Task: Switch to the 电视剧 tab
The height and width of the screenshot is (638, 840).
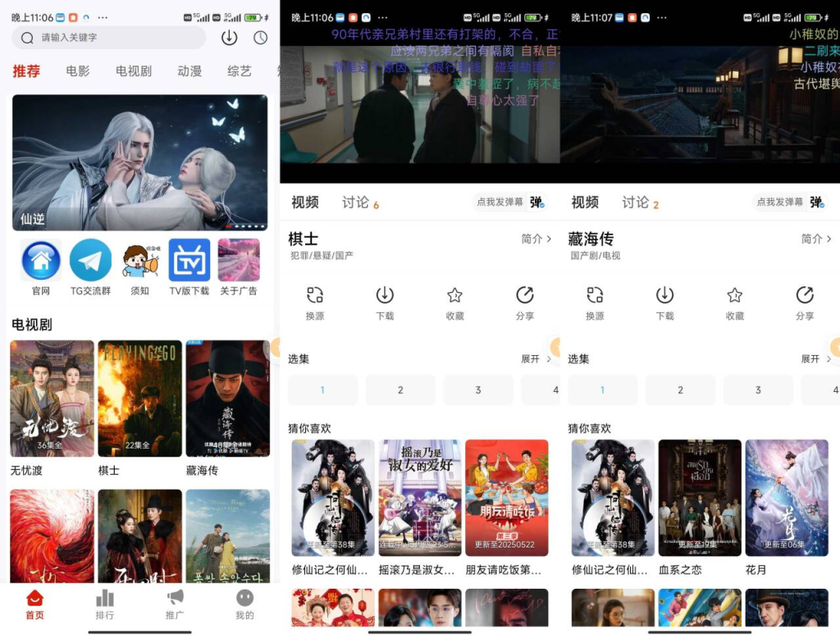Action: (x=134, y=71)
